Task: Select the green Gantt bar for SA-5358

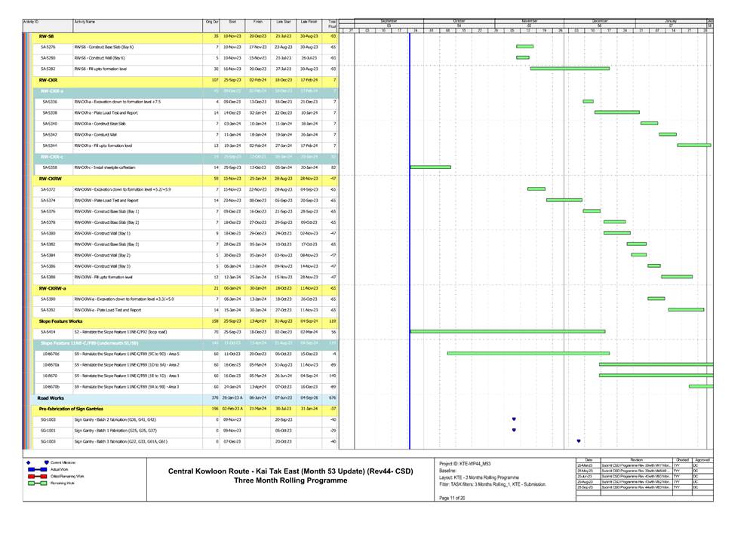Action: pyautogui.click(x=430, y=167)
